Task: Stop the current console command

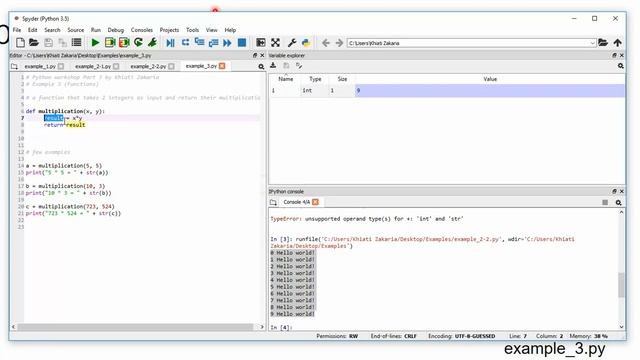Action: (605, 202)
